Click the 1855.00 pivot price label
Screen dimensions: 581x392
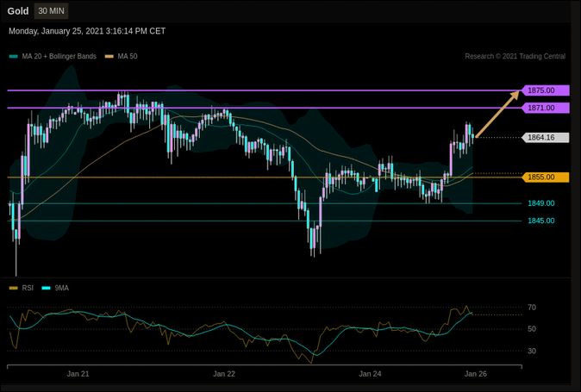pyautogui.click(x=546, y=177)
